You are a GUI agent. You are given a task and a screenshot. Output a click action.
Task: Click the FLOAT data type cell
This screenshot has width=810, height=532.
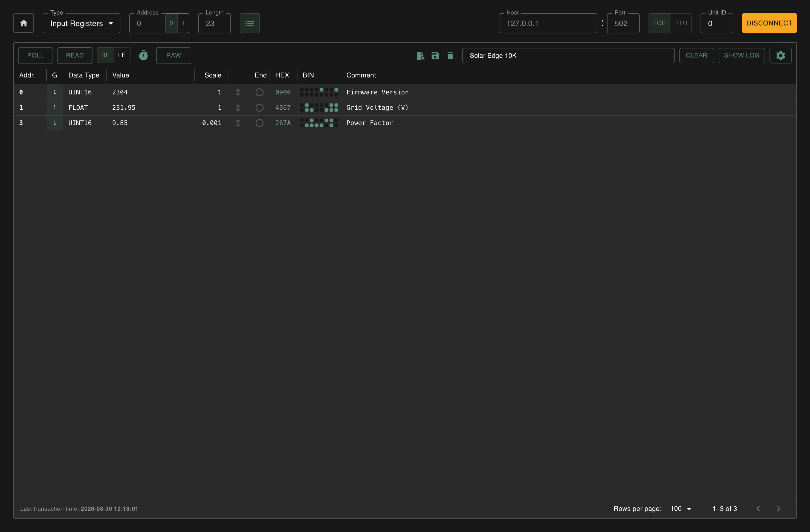click(78, 108)
